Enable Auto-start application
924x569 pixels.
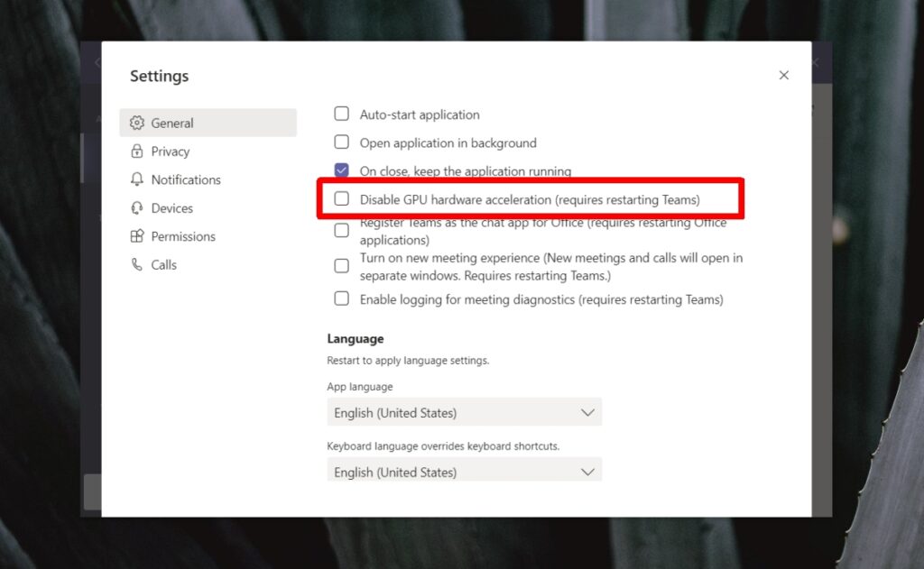click(x=342, y=114)
